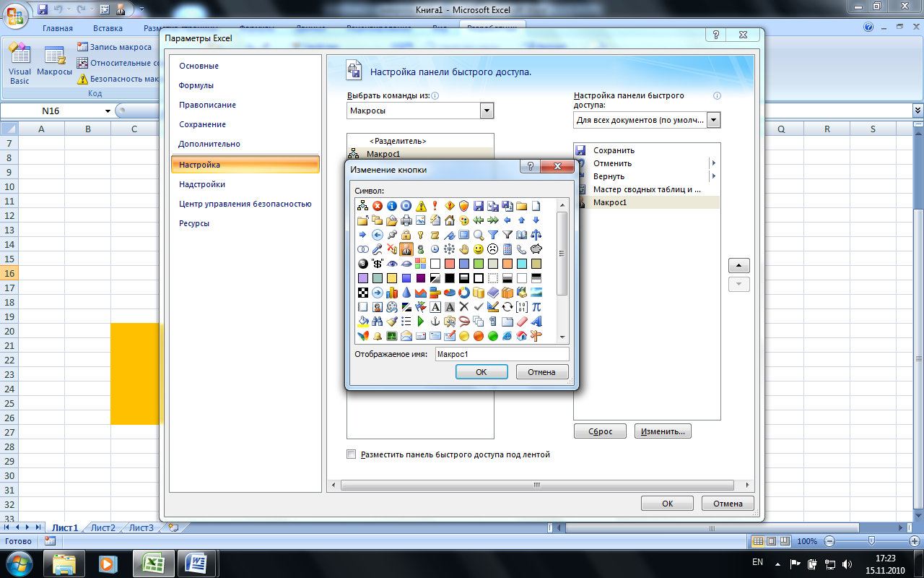The image size is (924, 578).
Task: Select the printer symbol
Action: (x=406, y=220)
